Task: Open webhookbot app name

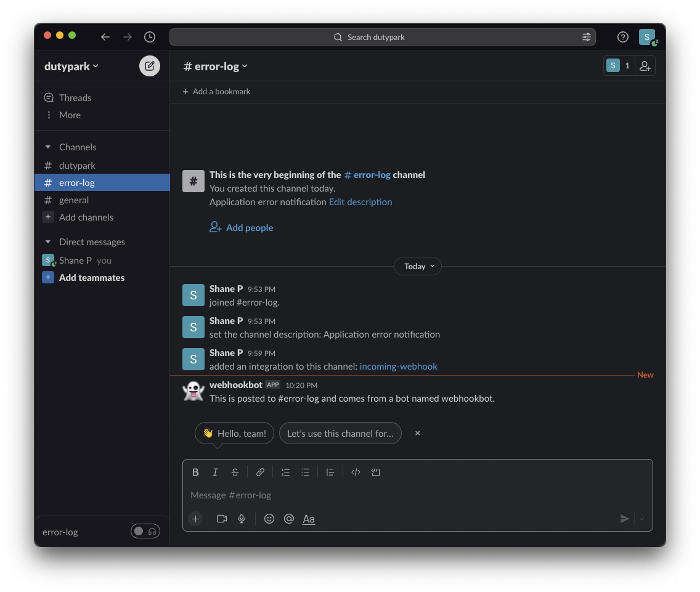Action: point(236,385)
